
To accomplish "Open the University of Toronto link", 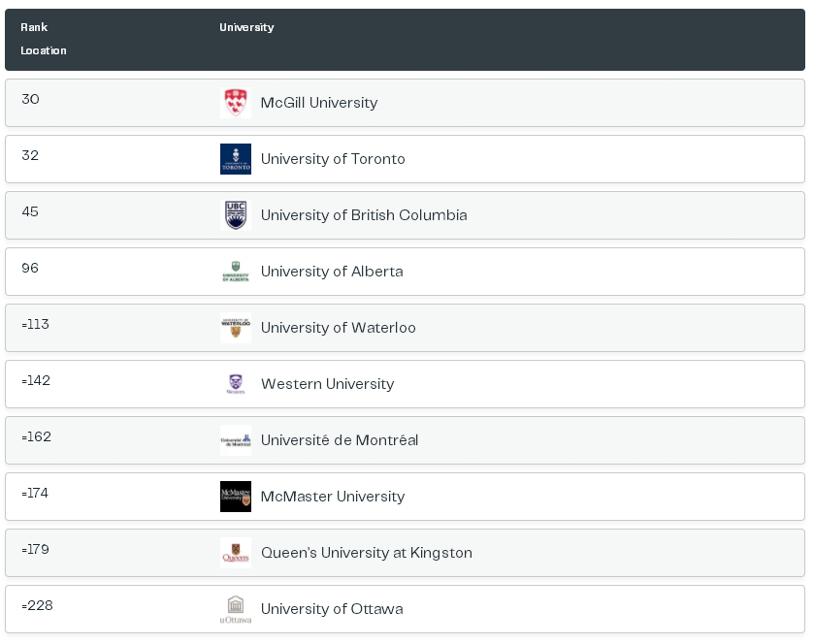I will (333, 159).
